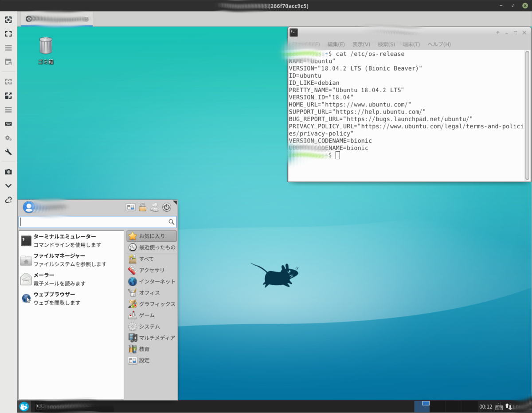Open the ゲーム category
This screenshot has height=413, width=532.
(152, 315)
